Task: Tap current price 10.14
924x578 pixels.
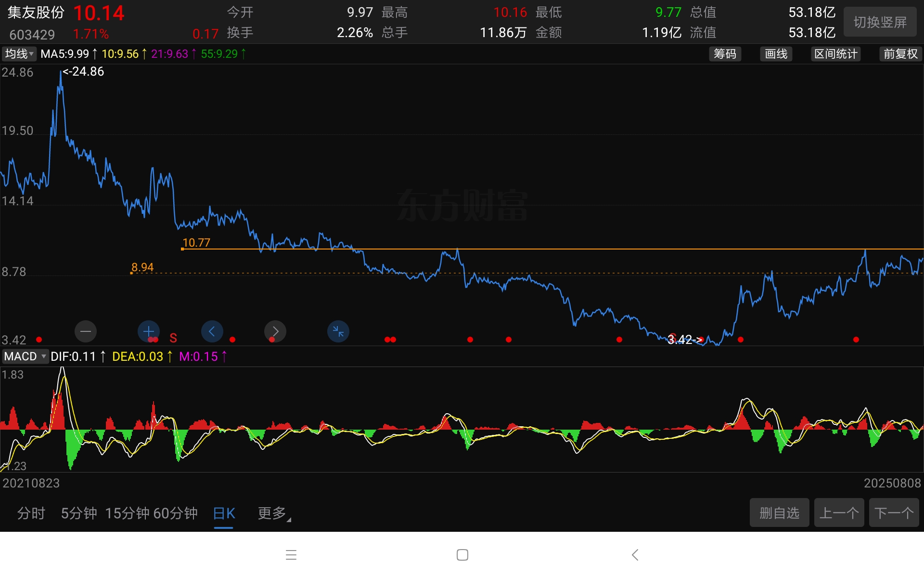Action: pos(99,13)
